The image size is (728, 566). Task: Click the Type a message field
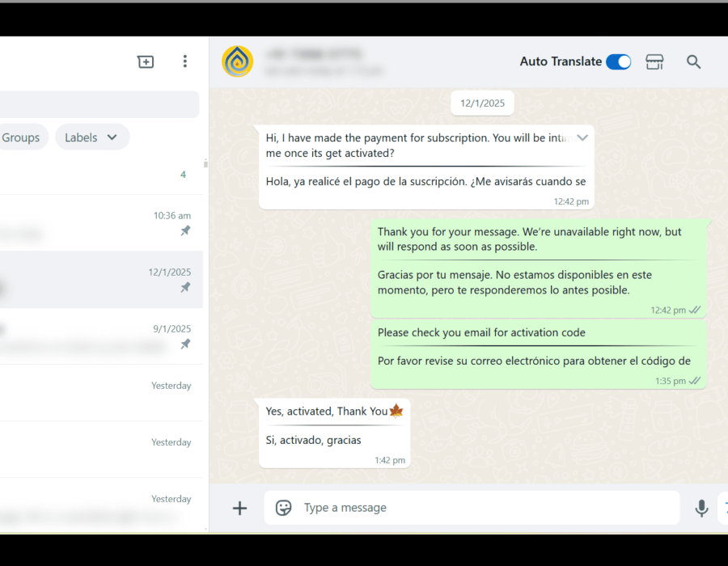click(472, 508)
